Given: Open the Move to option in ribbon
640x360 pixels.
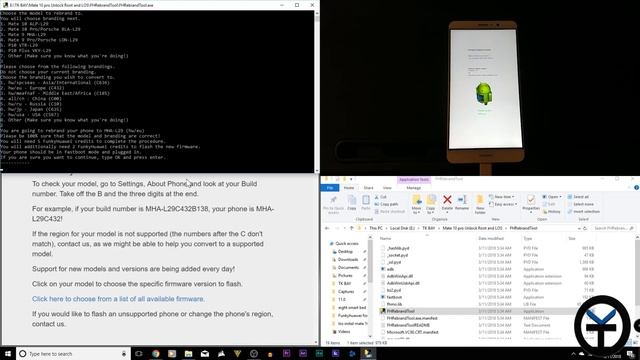Looking at the screenshot, I should click(416, 204).
